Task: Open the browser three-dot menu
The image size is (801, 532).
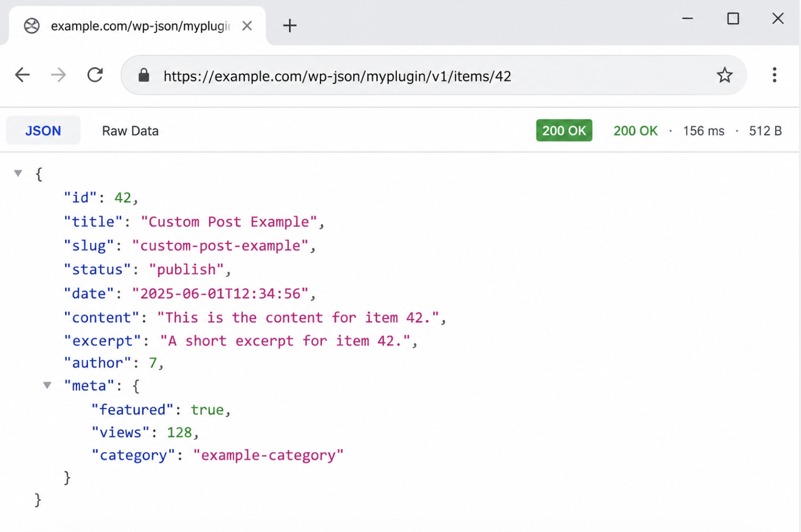Action: pyautogui.click(x=774, y=75)
